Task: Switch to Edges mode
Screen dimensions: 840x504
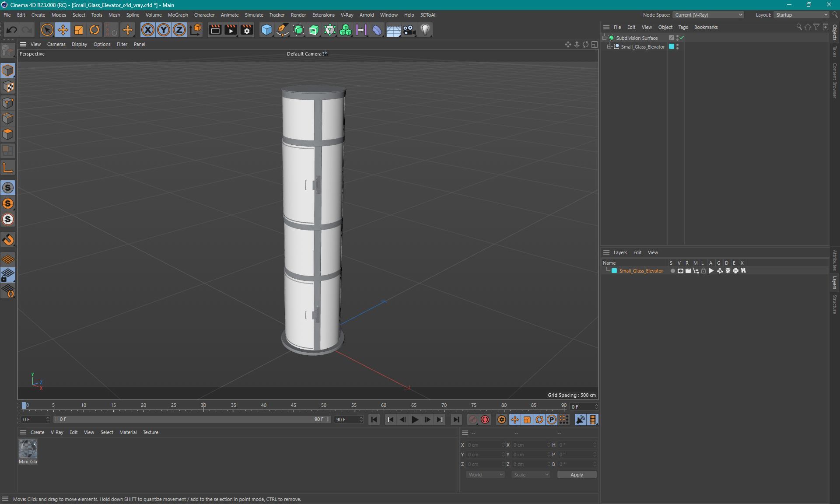Action: pyautogui.click(x=8, y=119)
